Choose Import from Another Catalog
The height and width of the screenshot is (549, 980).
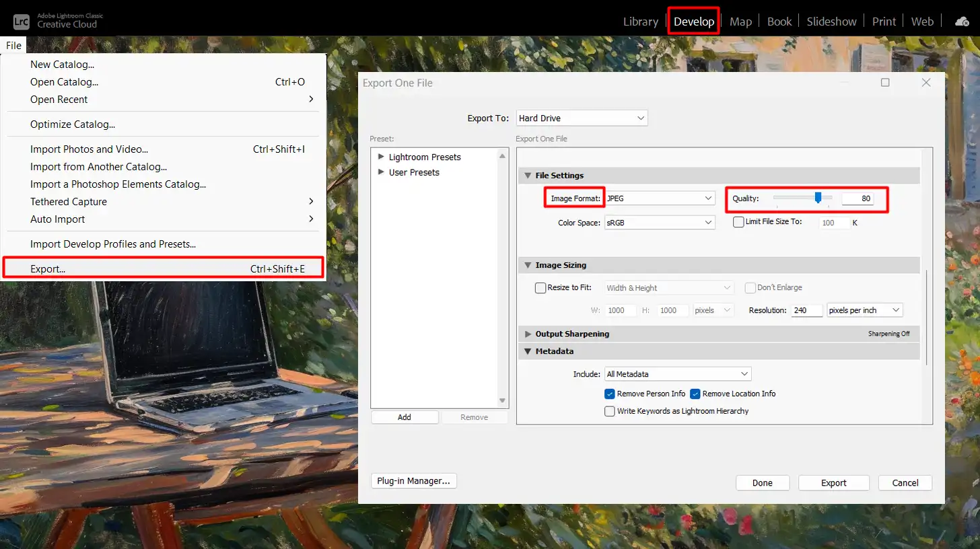point(164,167)
